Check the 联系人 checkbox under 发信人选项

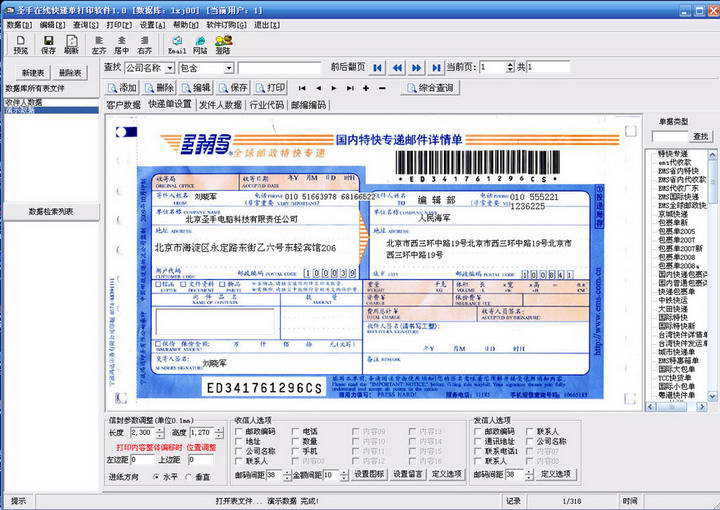[x=527, y=431]
